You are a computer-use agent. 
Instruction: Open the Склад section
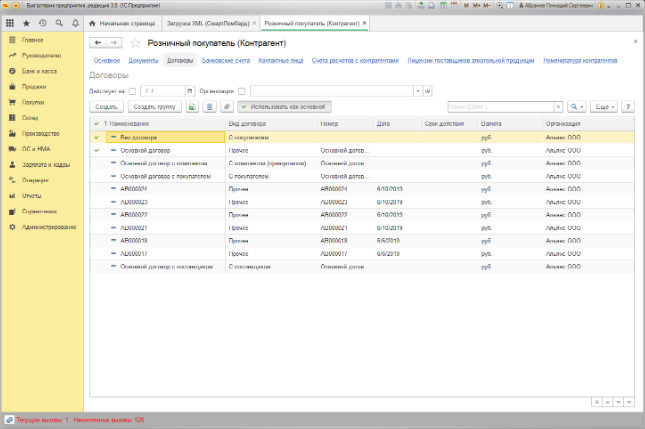tap(30, 118)
